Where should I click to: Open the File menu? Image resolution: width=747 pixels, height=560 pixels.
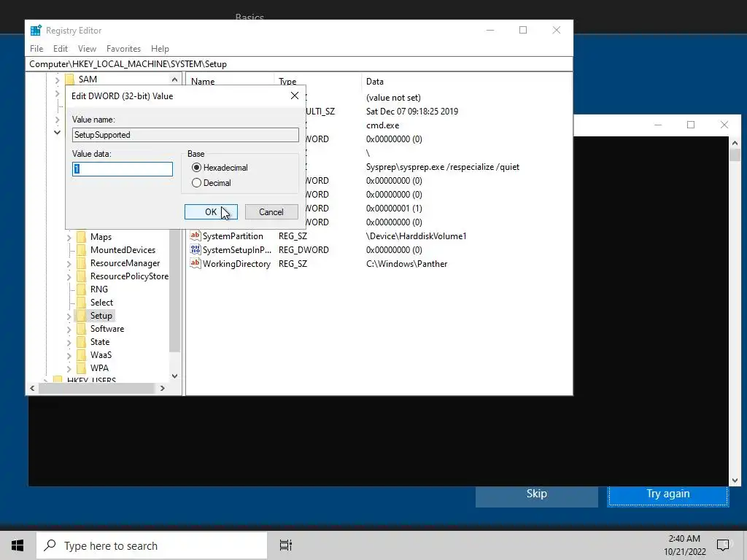coord(36,49)
